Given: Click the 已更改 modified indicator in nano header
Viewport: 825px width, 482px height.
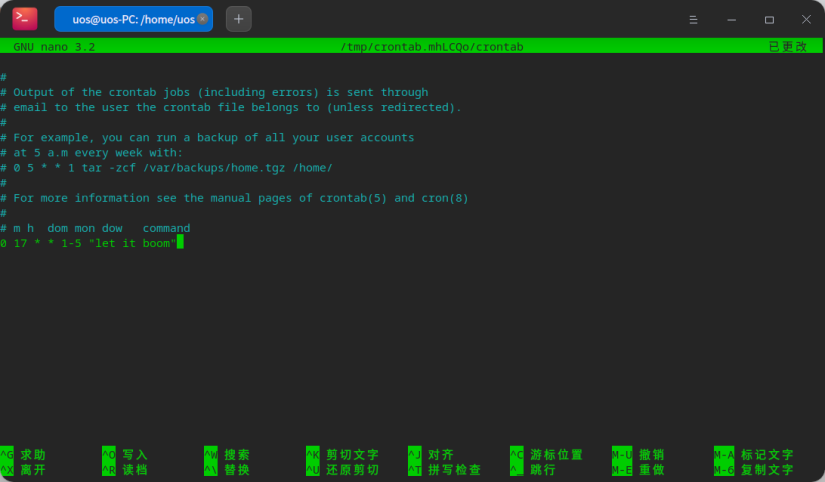Looking at the screenshot, I should click(787, 46).
